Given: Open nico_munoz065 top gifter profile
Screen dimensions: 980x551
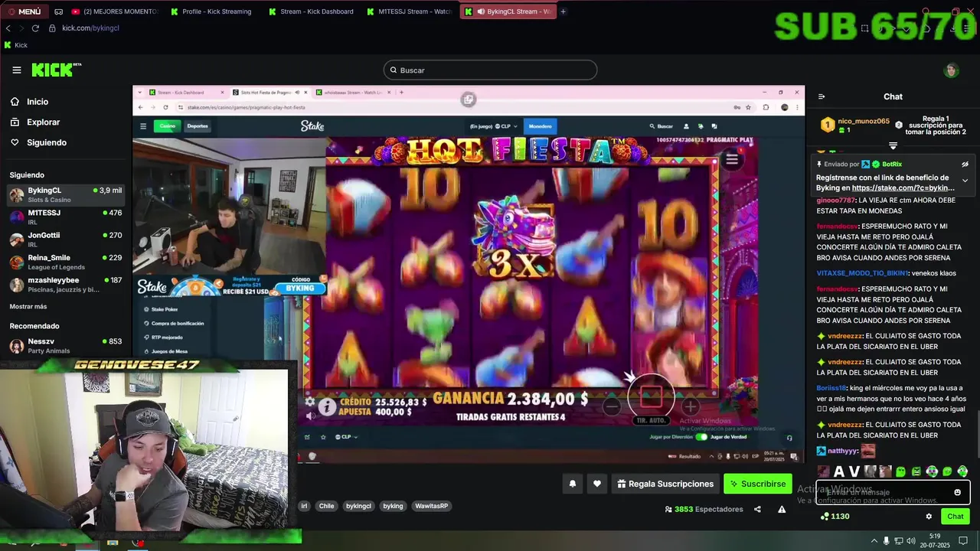Looking at the screenshot, I should tap(864, 121).
